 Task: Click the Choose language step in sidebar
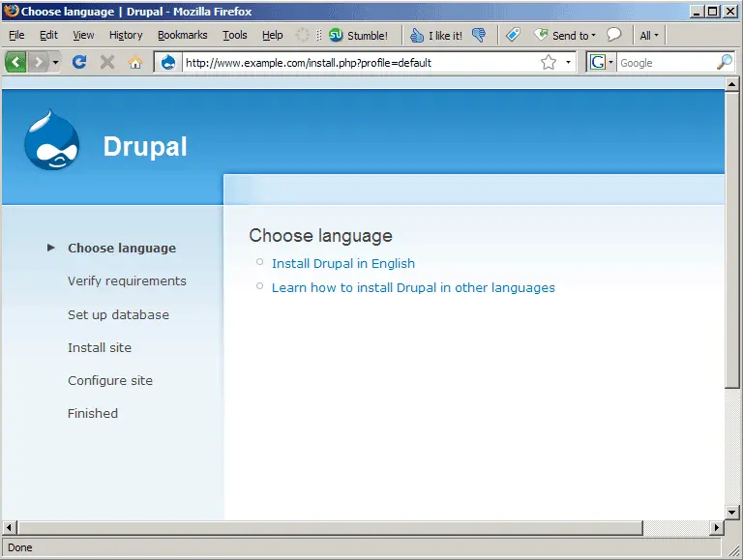click(122, 248)
